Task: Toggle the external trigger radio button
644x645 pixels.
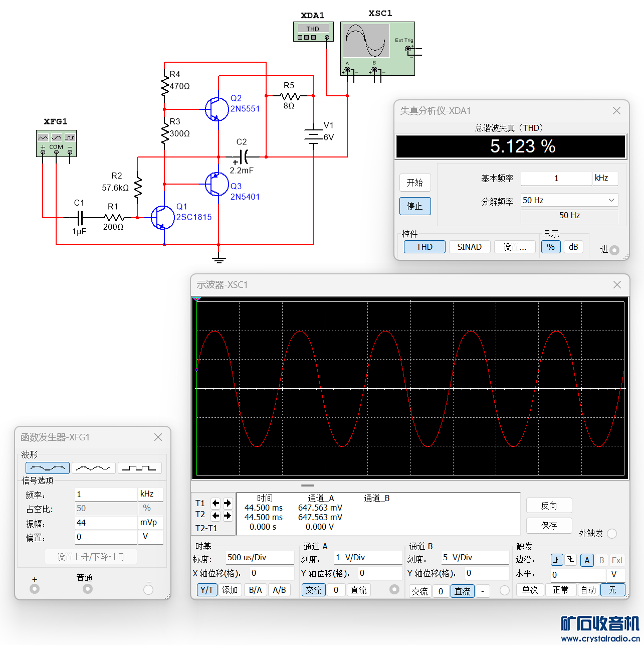Action: coord(612,534)
